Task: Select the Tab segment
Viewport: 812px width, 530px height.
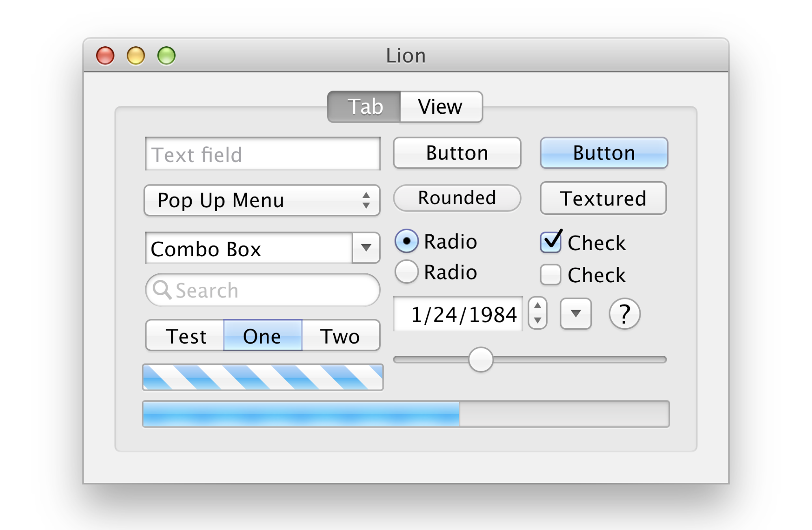Action: [364, 106]
